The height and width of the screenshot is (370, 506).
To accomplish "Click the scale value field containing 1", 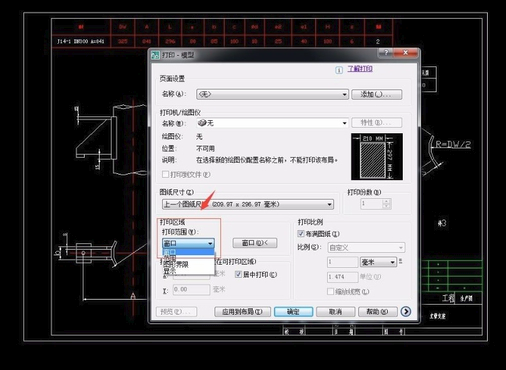I will [343, 262].
